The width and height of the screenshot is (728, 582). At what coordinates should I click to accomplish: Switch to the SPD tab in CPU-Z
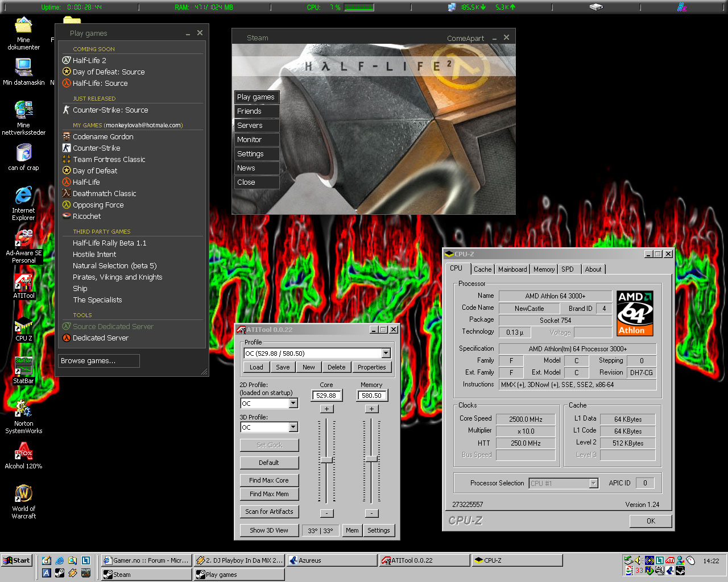[568, 269]
